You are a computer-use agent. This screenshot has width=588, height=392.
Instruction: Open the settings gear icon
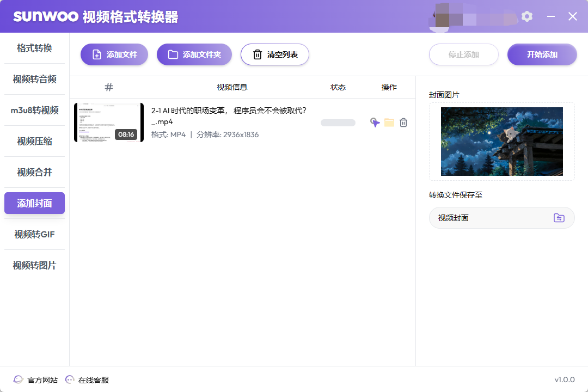[x=527, y=16]
